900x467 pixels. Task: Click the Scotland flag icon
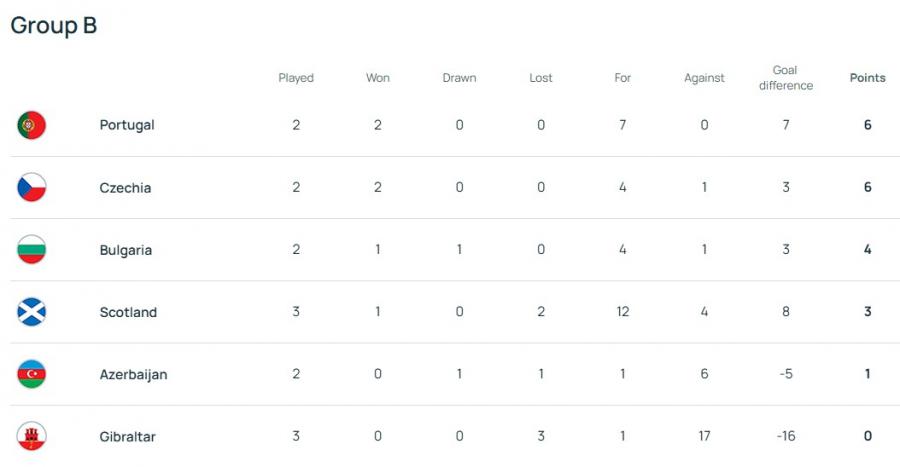pyautogui.click(x=32, y=312)
